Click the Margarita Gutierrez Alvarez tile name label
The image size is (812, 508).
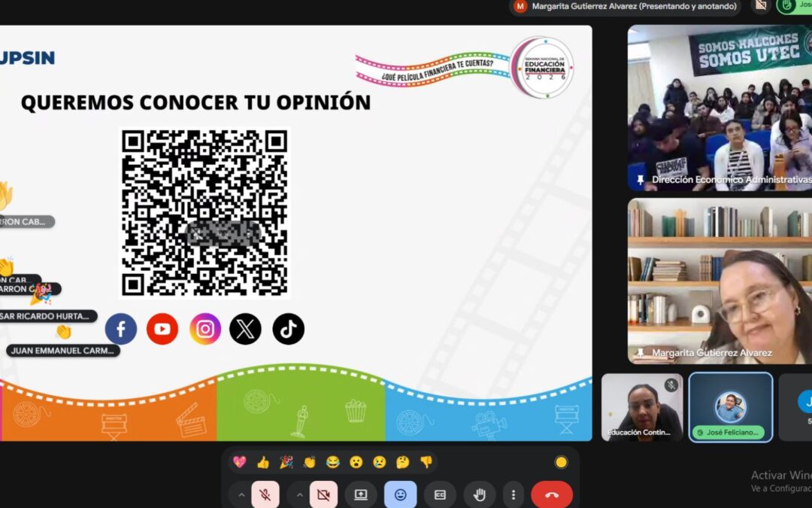pos(711,353)
